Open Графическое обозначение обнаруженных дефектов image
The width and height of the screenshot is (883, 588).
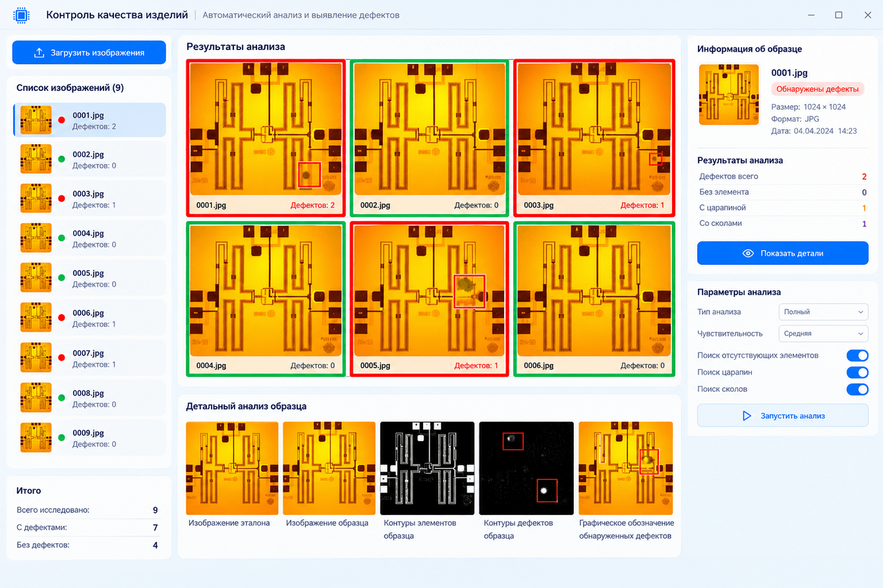click(x=626, y=468)
